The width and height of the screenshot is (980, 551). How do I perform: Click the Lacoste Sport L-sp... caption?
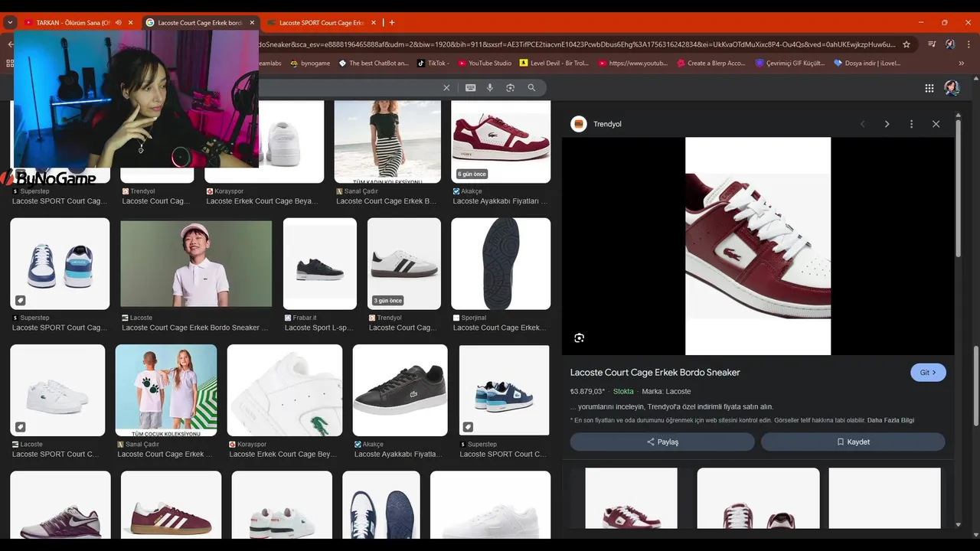point(319,328)
